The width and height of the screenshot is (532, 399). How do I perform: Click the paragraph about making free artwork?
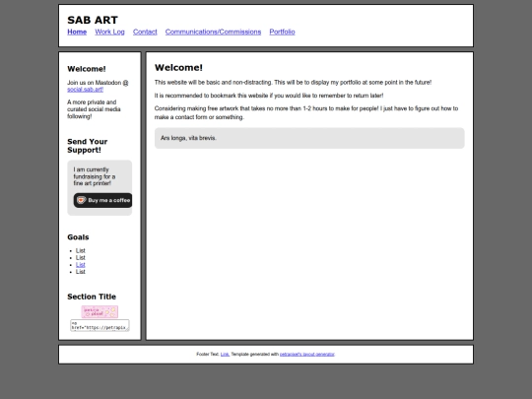pos(306,112)
